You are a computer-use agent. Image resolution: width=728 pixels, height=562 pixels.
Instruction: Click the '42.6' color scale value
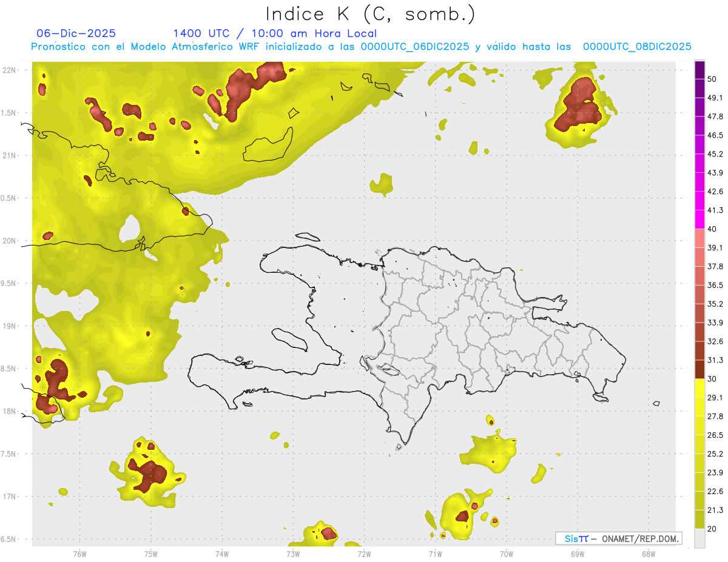[715, 192]
